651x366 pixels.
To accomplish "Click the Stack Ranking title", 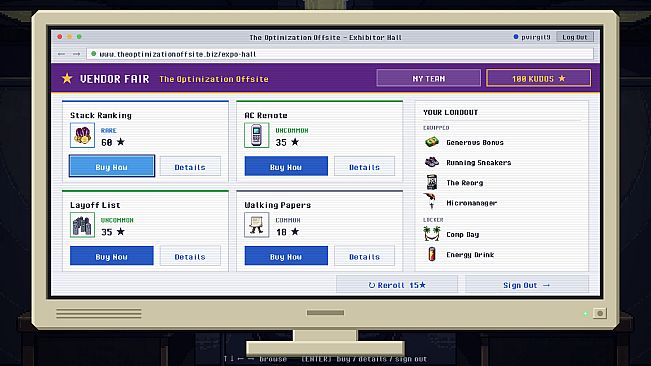I will [101, 115].
